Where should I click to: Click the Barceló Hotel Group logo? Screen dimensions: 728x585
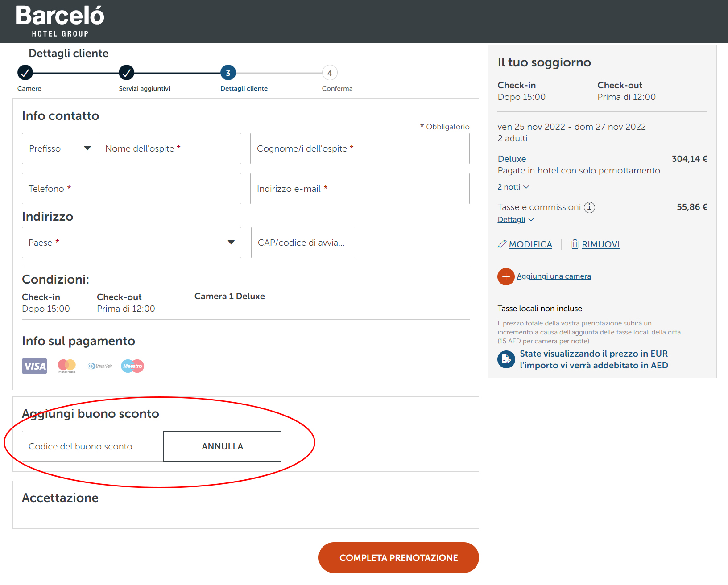(60, 21)
